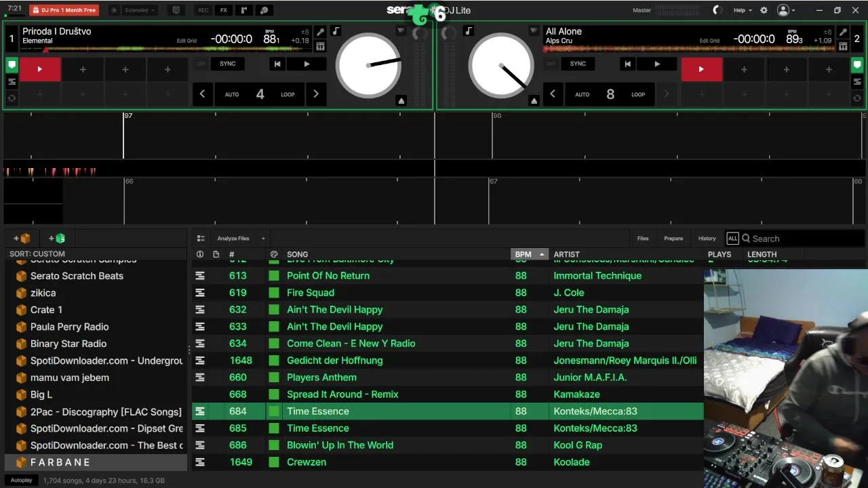
Task: Open the Sampler panel icon in top bar
Action: coord(244,10)
